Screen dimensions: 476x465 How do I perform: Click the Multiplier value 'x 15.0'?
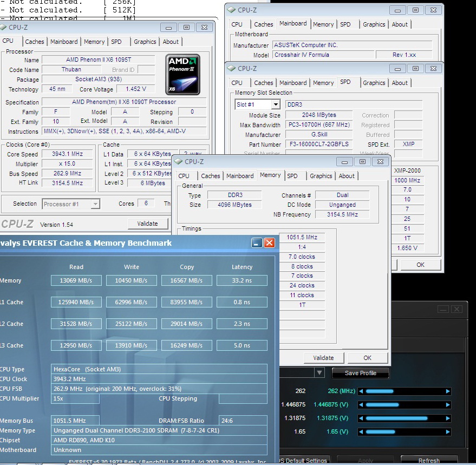pos(67,163)
